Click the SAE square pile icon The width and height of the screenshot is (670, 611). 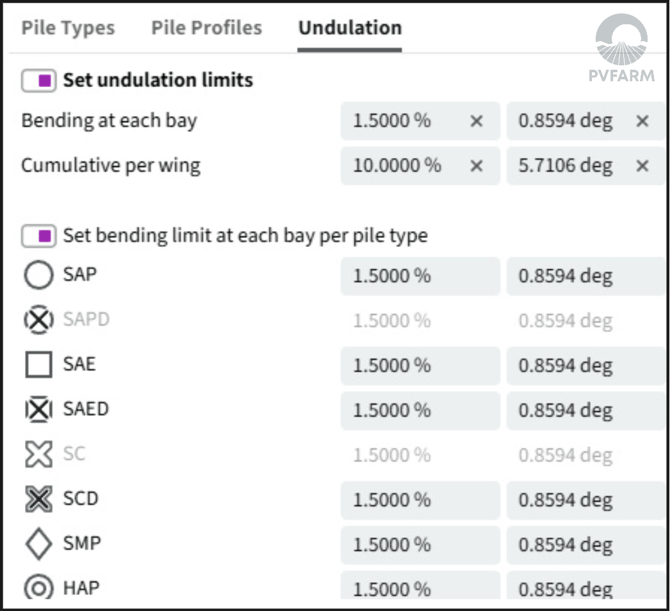(38, 364)
